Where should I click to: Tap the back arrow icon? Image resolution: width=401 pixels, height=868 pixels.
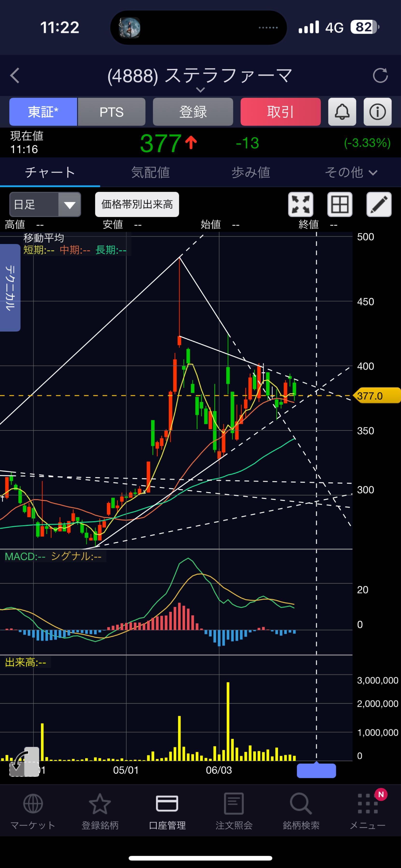click(15, 75)
